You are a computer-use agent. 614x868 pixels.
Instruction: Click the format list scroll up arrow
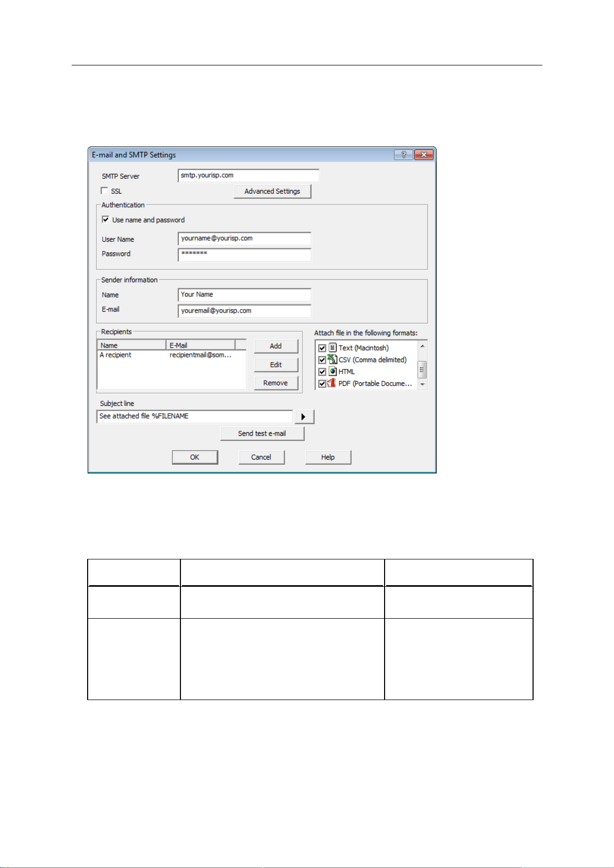[x=422, y=346]
